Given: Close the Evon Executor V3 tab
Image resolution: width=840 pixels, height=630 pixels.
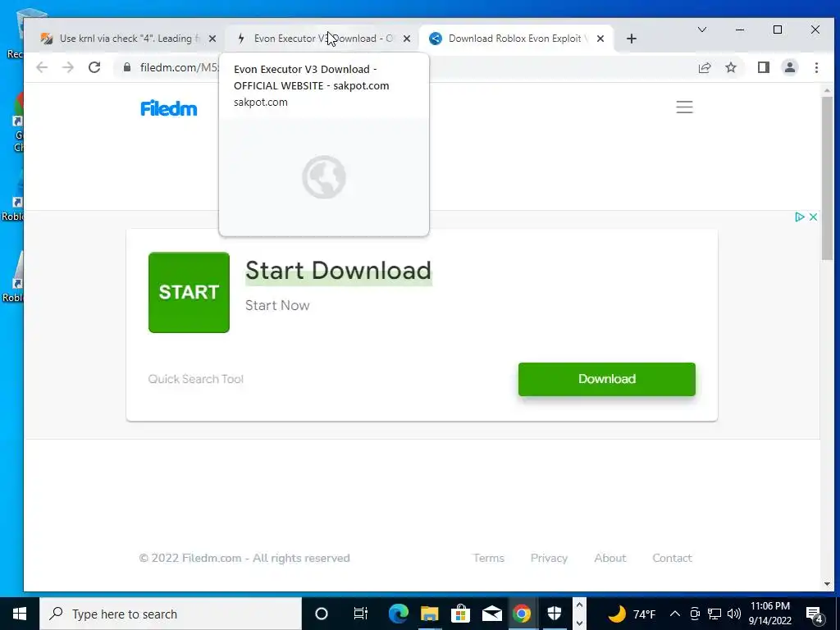Looking at the screenshot, I should (x=407, y=39).
